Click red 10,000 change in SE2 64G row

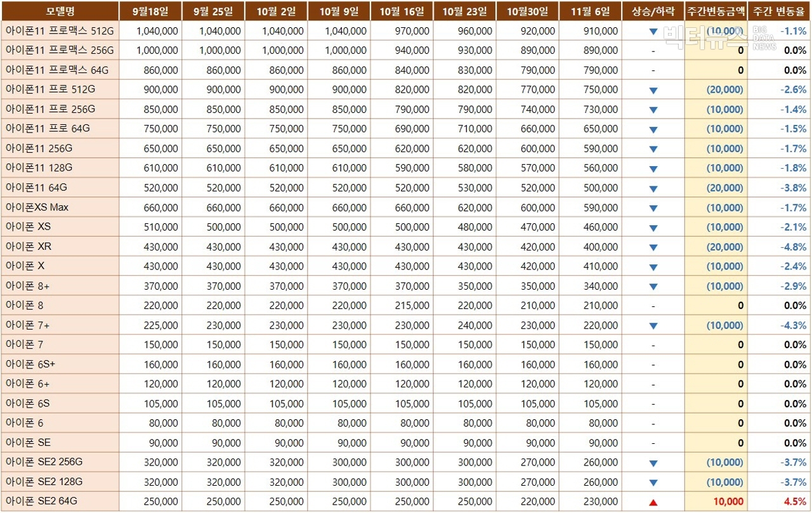[x=728, y=502]
